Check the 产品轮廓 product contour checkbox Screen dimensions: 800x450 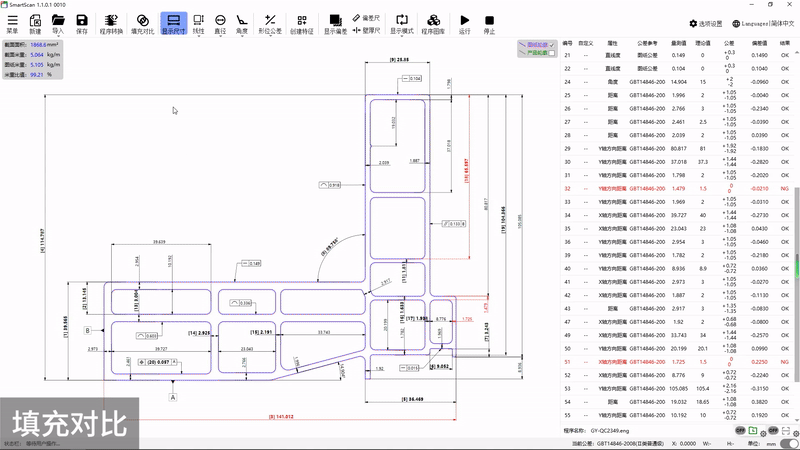[551, 53]
